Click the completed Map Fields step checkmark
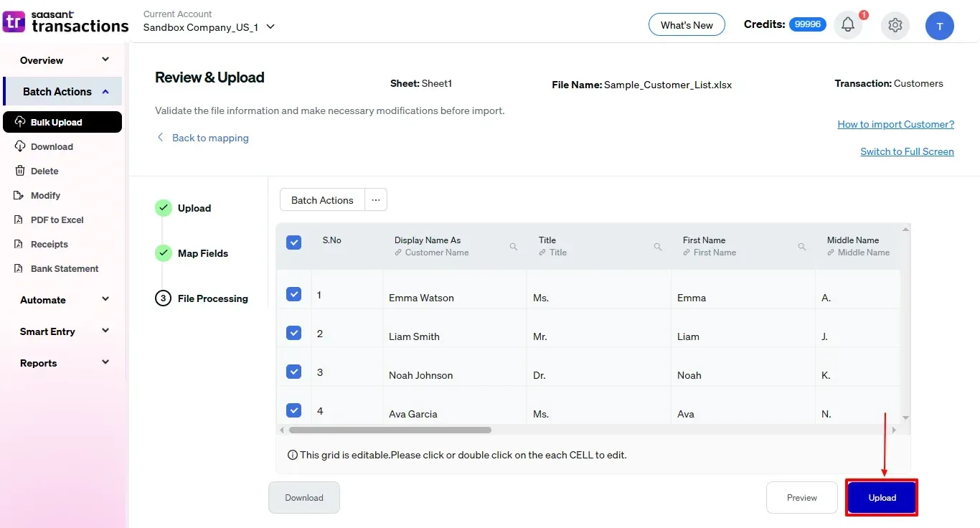This screenshot has height=528, width=980. click(164, 253)
